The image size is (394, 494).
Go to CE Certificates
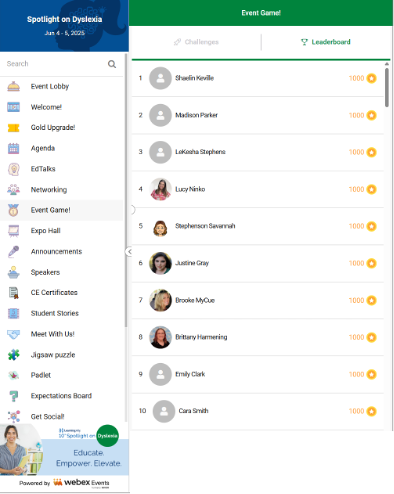pos(62,293)
